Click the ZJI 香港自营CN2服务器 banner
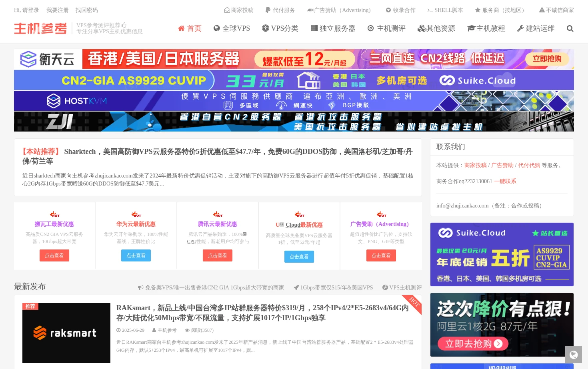 (x=294, y=122)
